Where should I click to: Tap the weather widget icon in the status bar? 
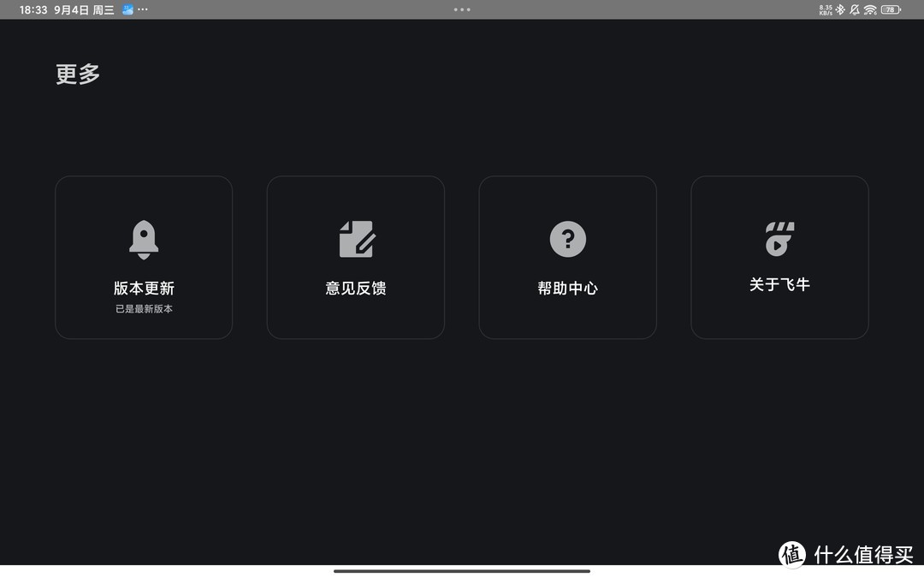click(128, 9)
